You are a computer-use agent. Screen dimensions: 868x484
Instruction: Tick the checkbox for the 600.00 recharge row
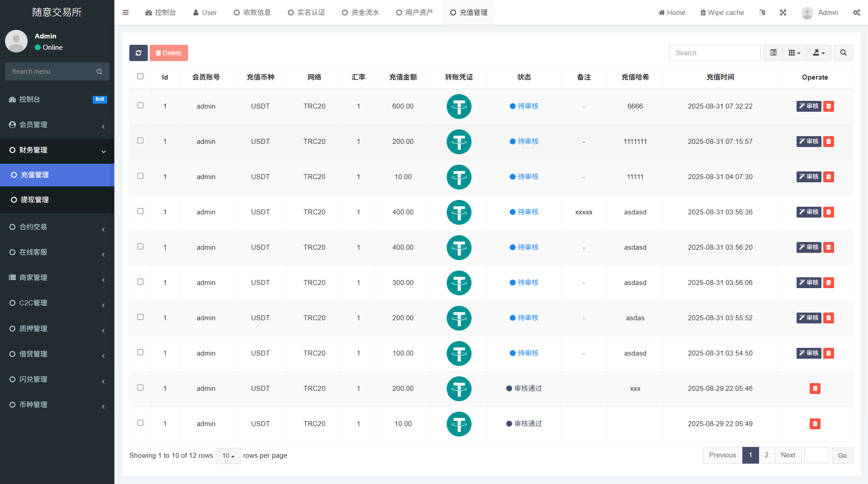(x=140, y=105)
